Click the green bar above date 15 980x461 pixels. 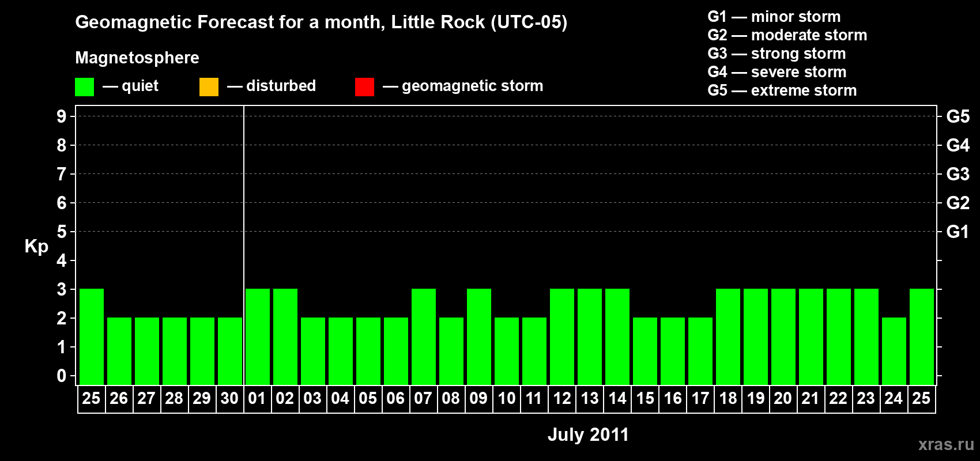(645, 351)
